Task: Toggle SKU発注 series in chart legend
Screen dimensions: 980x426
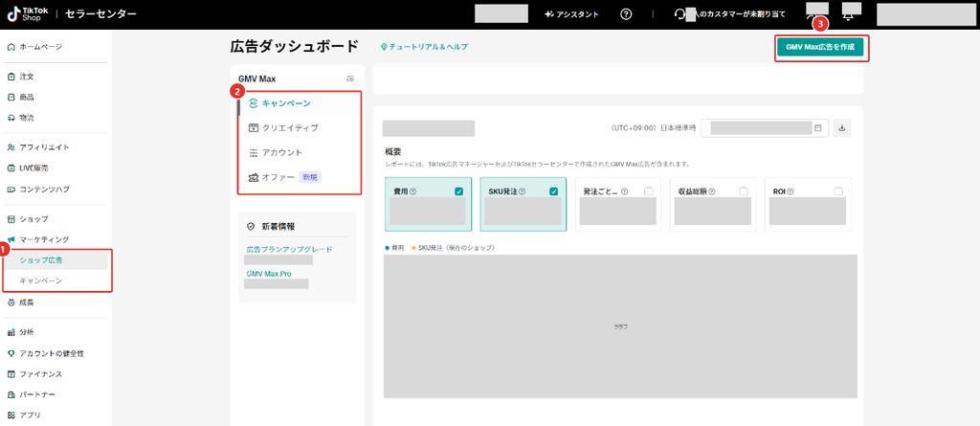Action: tap(453, 248)
